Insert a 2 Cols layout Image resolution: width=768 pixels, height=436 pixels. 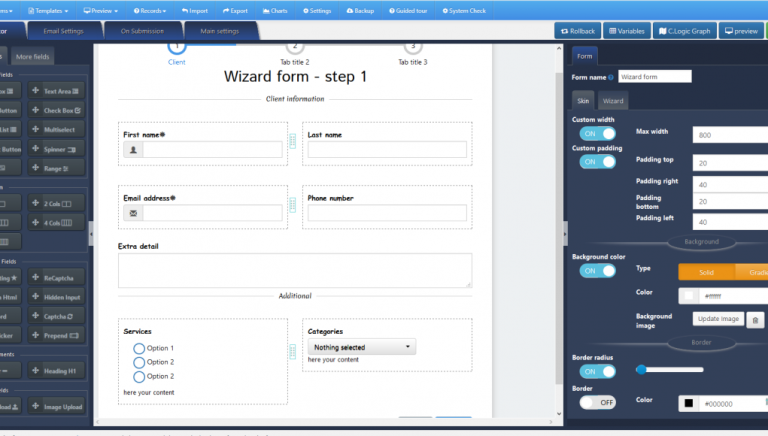56,203
